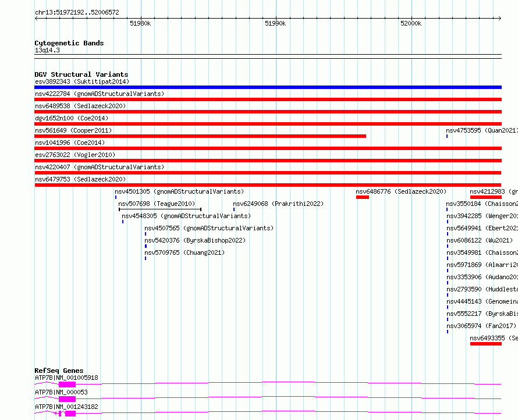Open esv2763022 (Vogler2010) variant label
This screenshot has width=518, height=420.
click(x=75, y=155)
